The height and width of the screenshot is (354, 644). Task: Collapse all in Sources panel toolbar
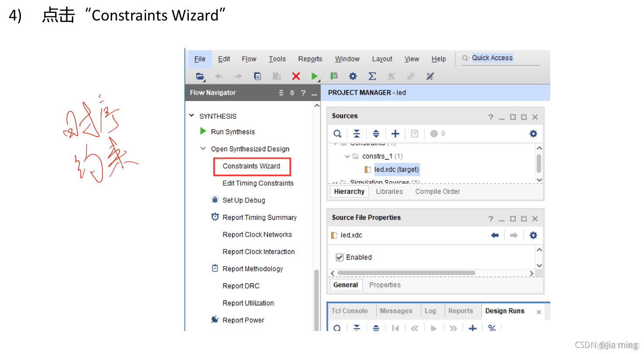(357, 134)
